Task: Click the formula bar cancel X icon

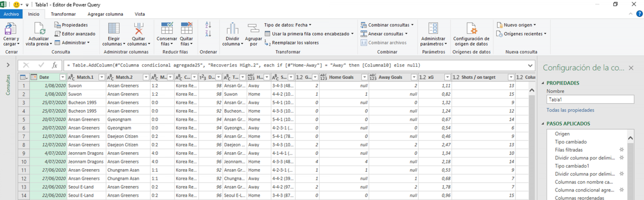Action: point(26,66)
